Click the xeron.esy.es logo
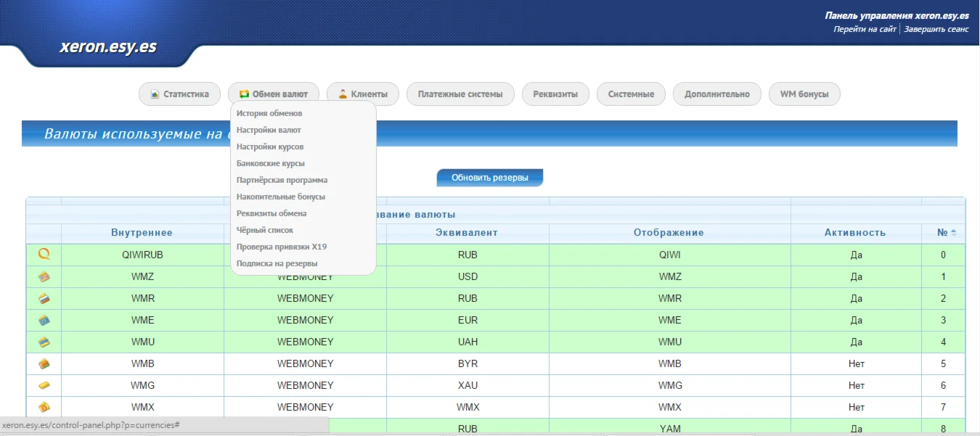The height and width of the screenshot is (436, 980). [x=107, y=46]
